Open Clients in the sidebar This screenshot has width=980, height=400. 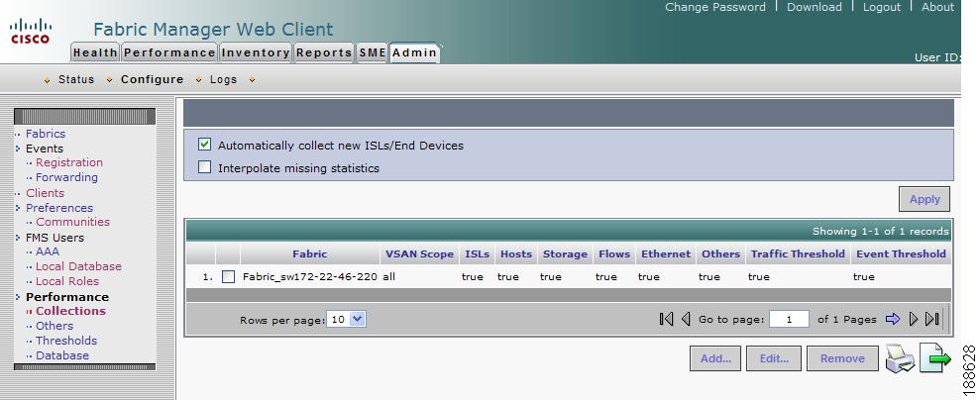(x=45, y=193)
